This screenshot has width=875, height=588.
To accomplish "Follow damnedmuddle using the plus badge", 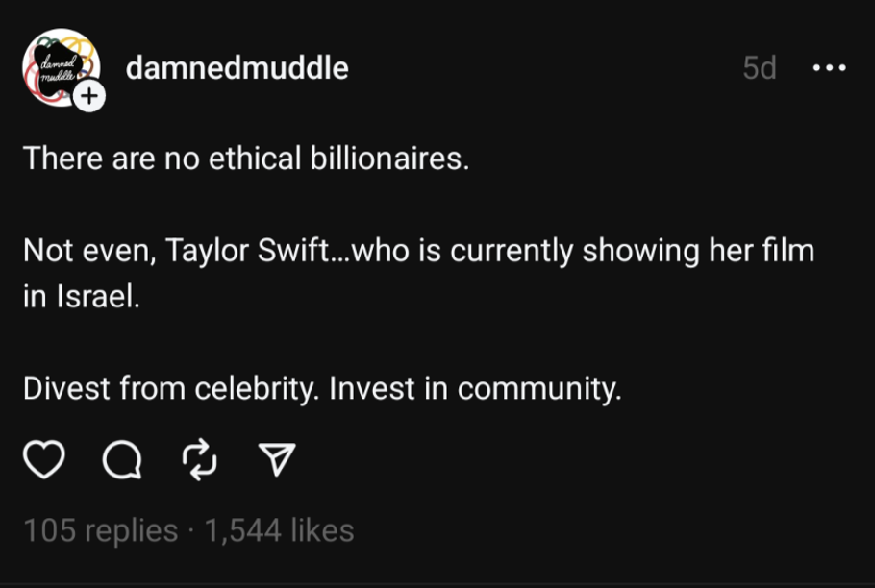I will pos(89,95).
